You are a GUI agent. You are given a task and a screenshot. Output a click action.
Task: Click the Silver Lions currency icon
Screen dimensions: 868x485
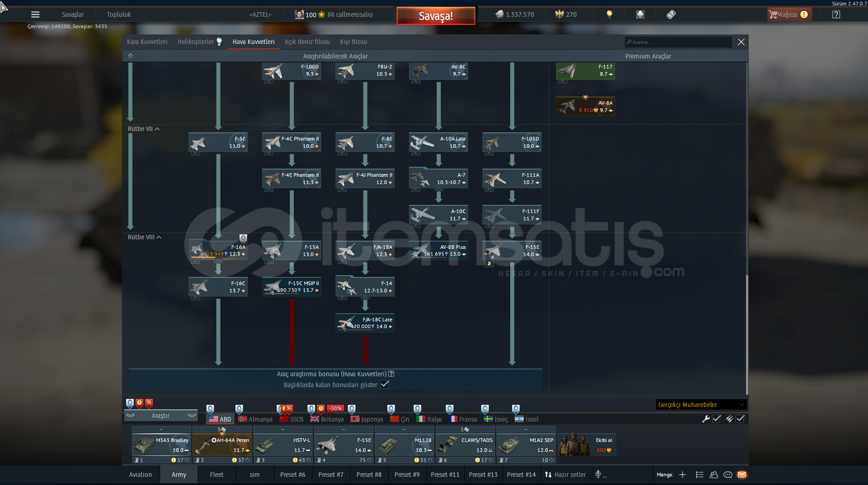[499, 15]
